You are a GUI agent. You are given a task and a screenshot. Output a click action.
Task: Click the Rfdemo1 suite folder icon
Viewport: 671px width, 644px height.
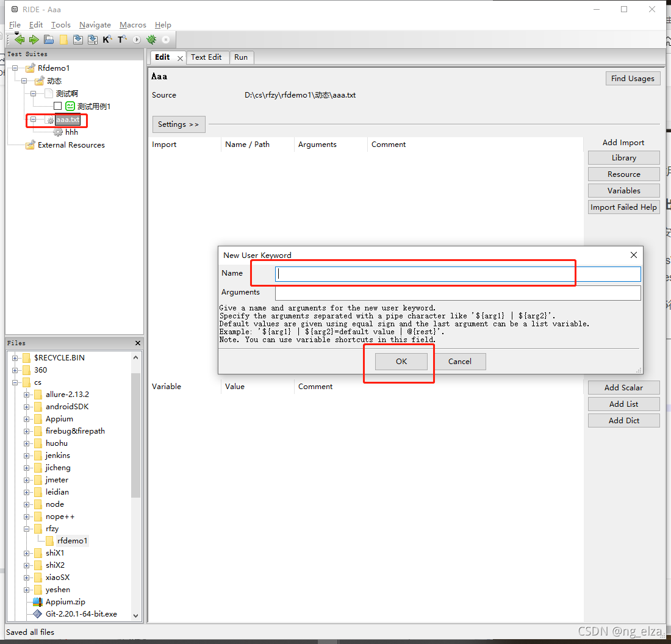coord(30,68)
